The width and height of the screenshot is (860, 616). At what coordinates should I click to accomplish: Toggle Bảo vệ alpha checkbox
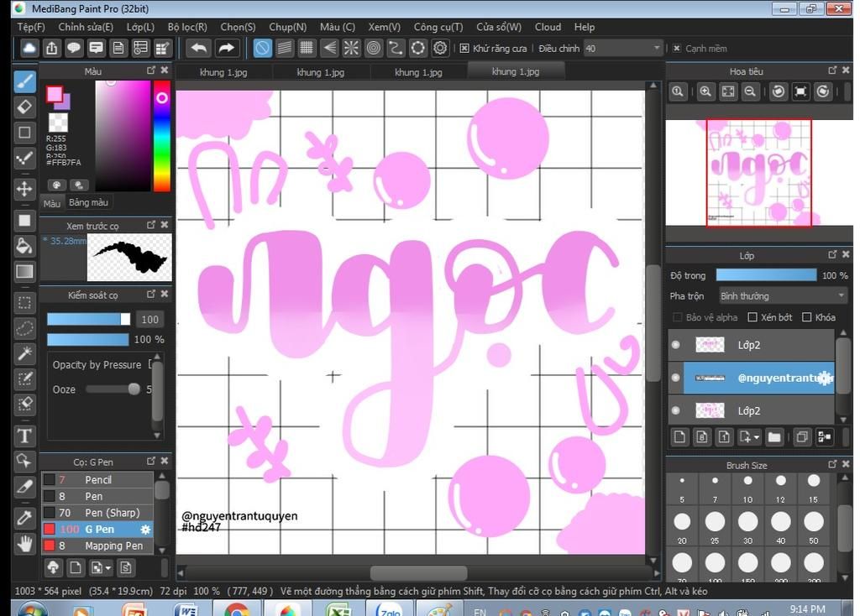pos(678,317)
